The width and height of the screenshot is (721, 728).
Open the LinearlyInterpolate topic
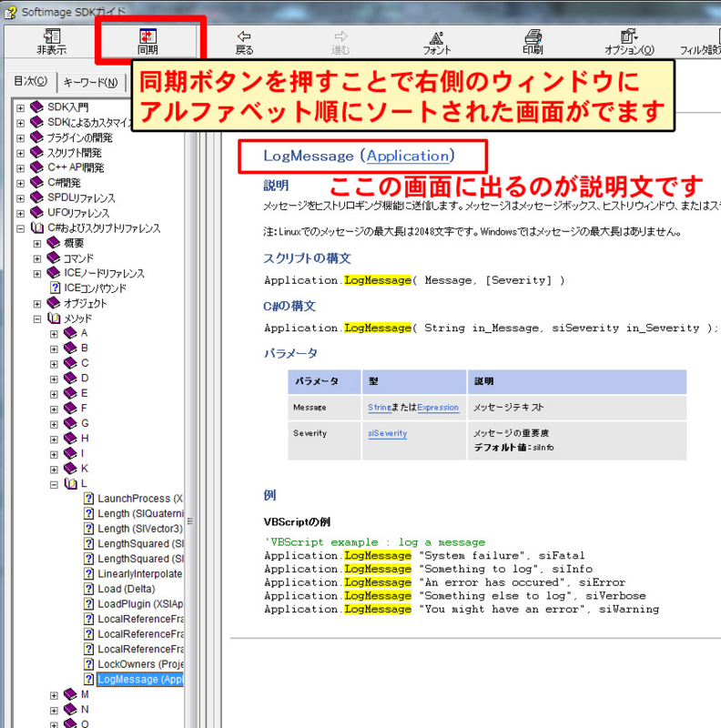pos(140,574)
